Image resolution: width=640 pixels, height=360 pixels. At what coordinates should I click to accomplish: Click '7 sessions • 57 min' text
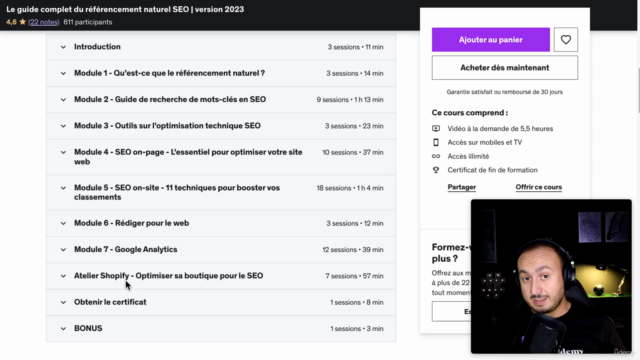click(354, 276)
